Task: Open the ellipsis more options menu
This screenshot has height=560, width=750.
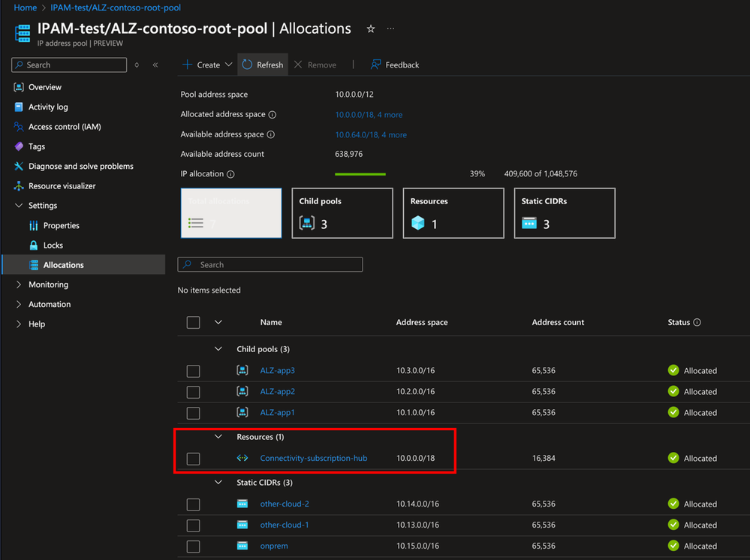Action: click(391, 29)
